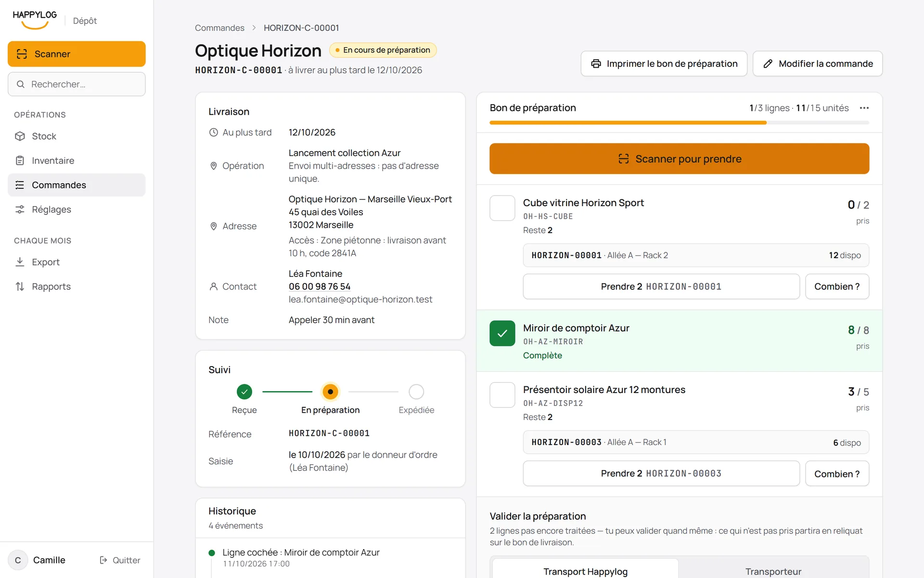Image resolution: width=924 pixels, height=578 pixels.
Task: Click the pin icon beside Opération
Action: pyautogui.click(x=214, y=166)
